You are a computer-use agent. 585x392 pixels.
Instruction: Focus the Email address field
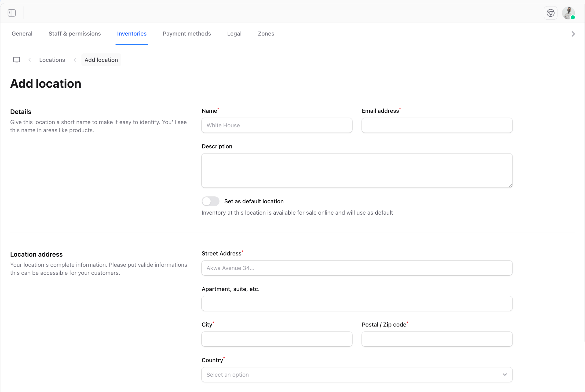(437, 125)
